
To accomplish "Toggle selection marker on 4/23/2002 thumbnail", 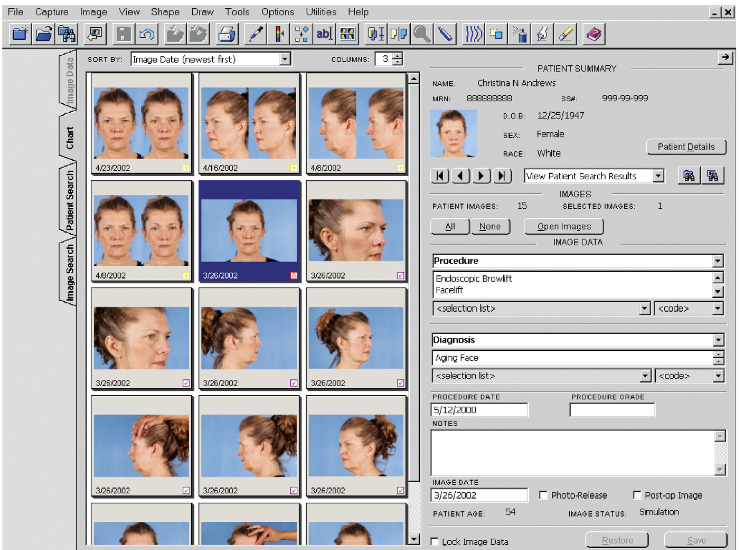I will point(186,168).
